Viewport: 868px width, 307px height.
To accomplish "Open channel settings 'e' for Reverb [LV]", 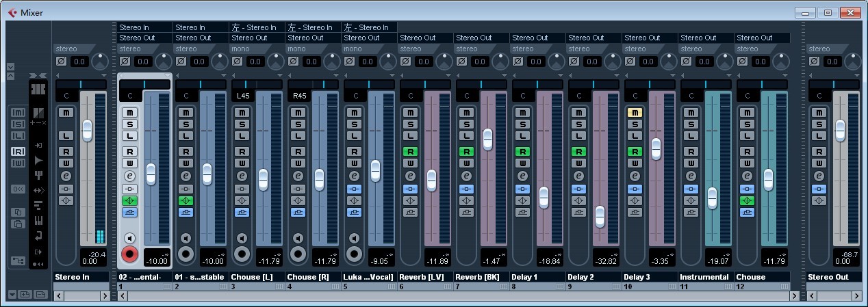I will pos(409,176).
